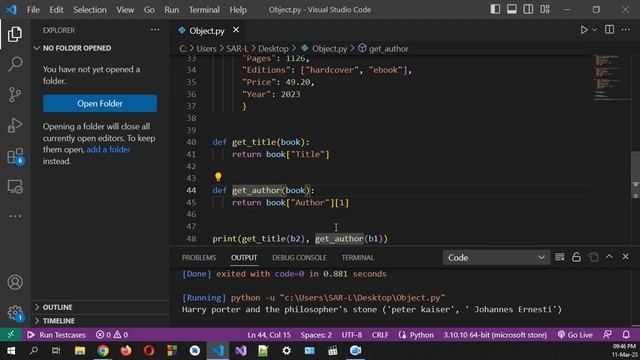Screen dimensions: 640x360
Task: Toggle bottom panel layout icon
Action: (511, 9)
